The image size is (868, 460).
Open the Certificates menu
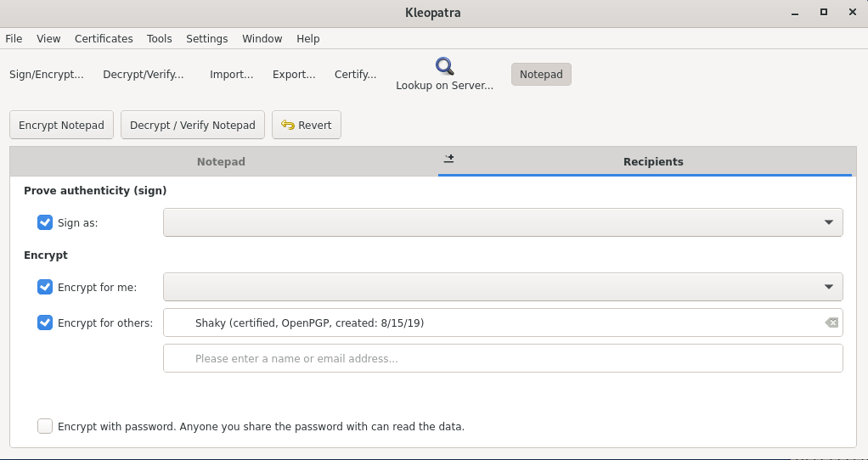tap(104, 39)
